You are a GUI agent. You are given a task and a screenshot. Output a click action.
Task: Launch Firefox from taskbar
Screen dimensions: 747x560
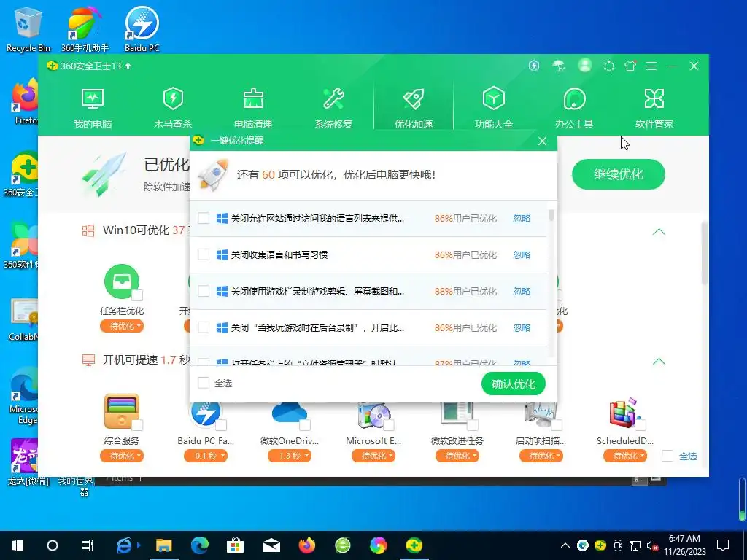coord(307,545)
